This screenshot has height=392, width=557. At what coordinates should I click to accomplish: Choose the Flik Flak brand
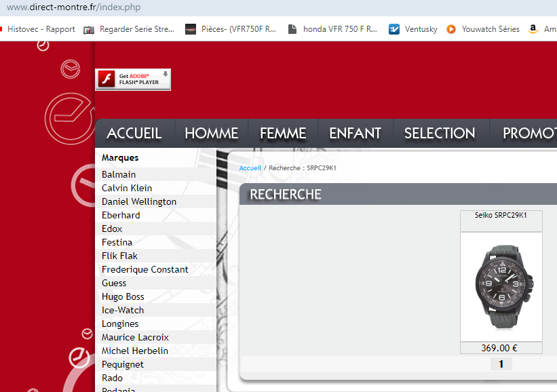(x=119, y=256)
